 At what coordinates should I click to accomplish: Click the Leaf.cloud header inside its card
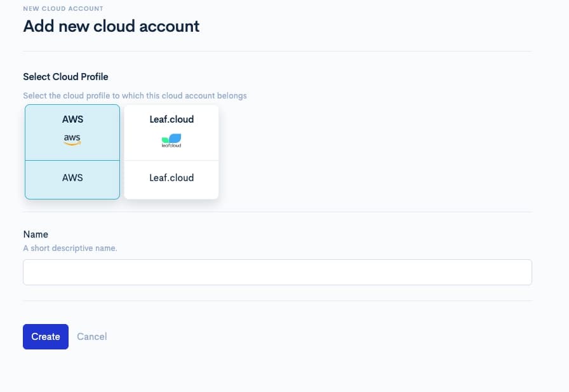(x=171, y=119)
